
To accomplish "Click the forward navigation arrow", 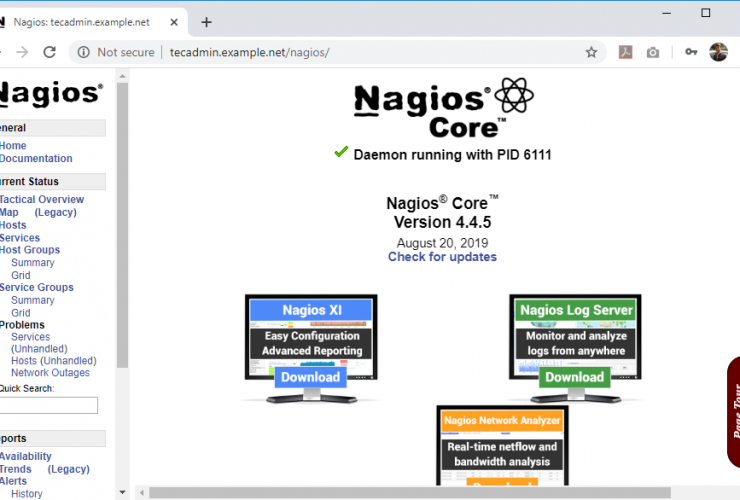I will point(22,52).
